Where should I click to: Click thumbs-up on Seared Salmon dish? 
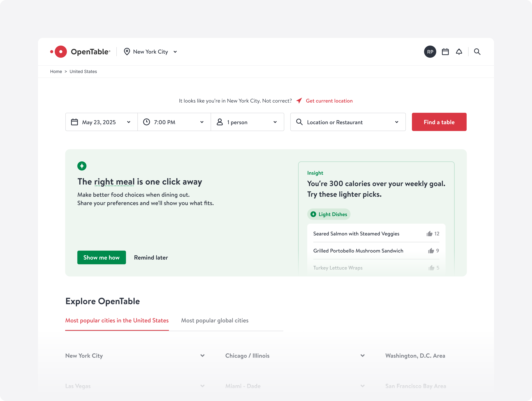click(430, 234)
